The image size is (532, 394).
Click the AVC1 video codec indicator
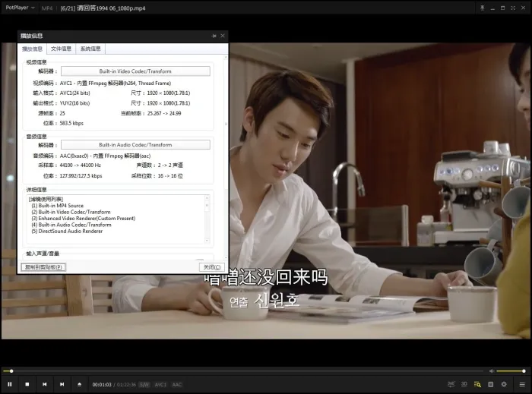click(x=160, y=385)
